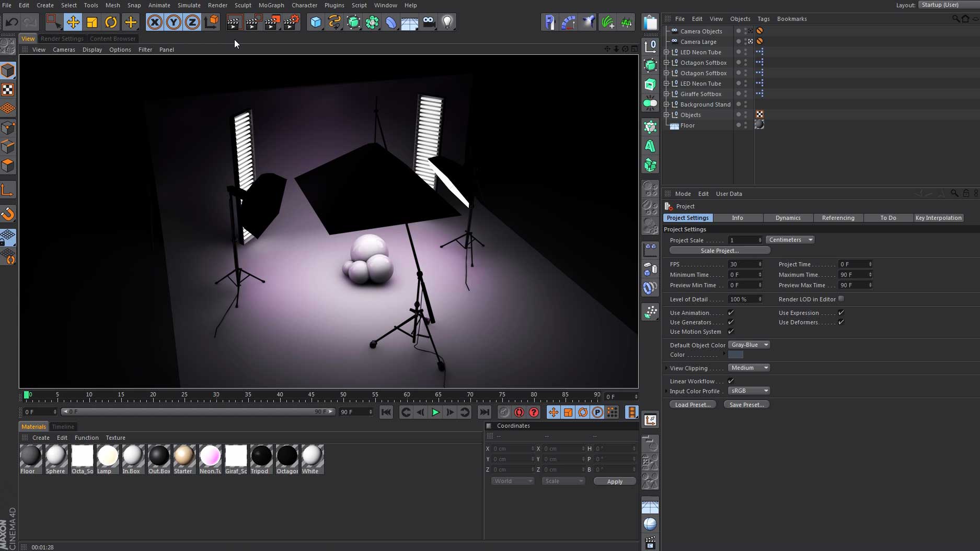The image size is (980, 551).
Task: Click the Light object icon in the toolbar
Action: pos(447,22)
